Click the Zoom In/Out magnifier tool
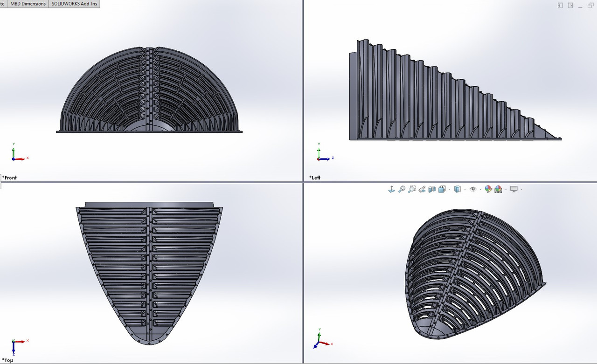597x364 pixels. pos(401,189)
